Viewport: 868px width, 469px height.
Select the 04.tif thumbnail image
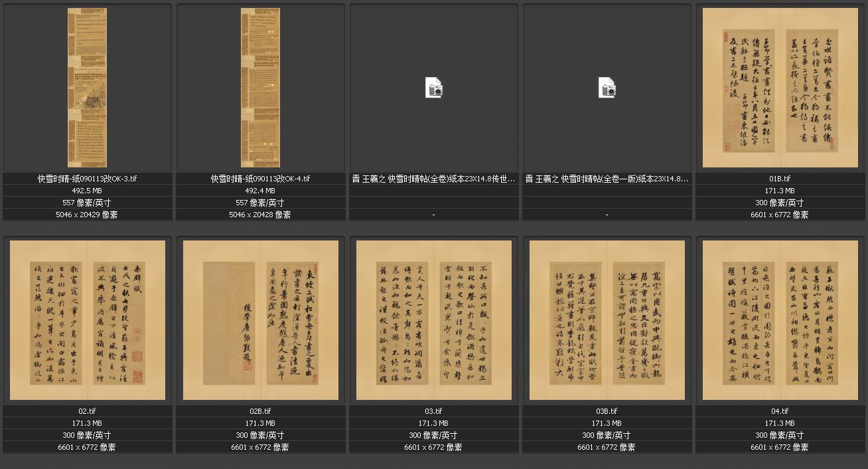click(x=780, y=320)
